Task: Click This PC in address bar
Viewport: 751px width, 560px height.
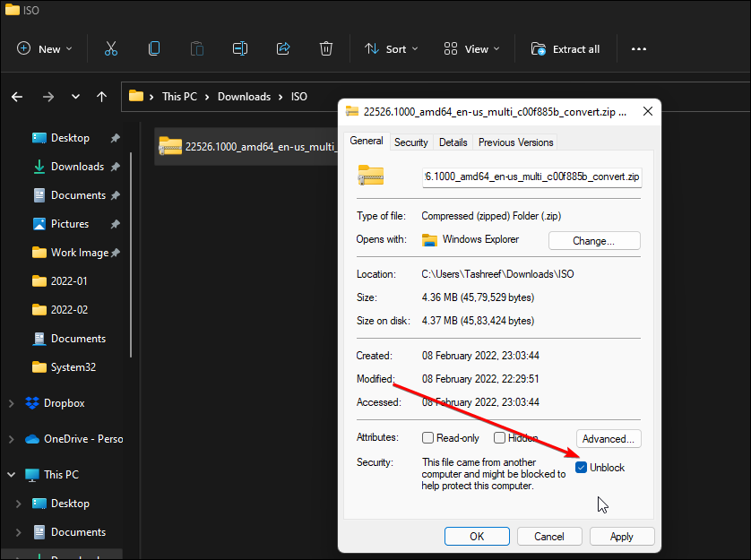Action: coord(179,96)
